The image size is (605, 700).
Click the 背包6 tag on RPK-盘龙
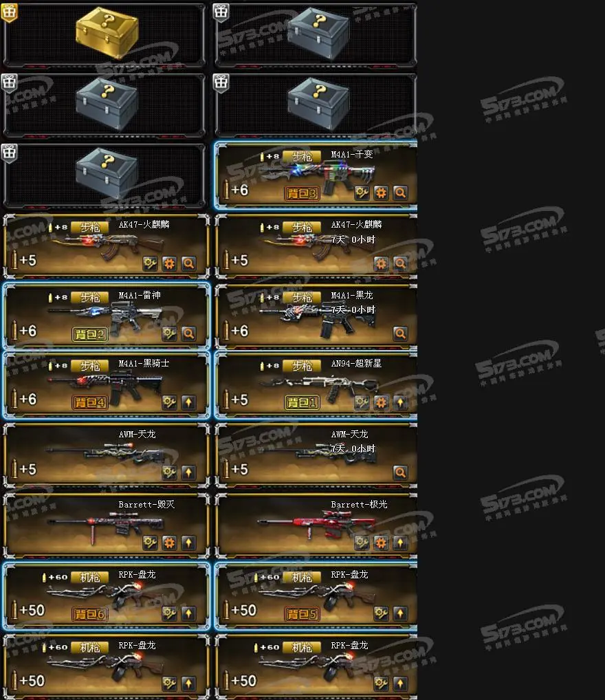[90, 614]
